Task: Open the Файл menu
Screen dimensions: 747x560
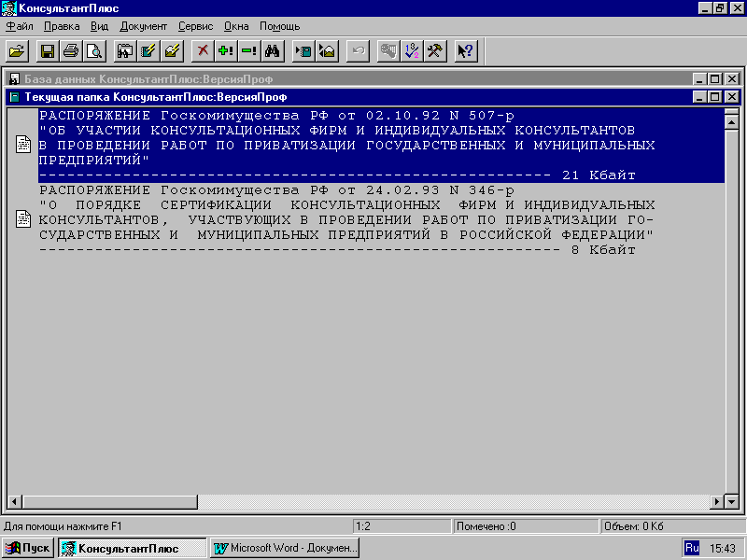Action: pyautogui.click(x=20, y=26)
